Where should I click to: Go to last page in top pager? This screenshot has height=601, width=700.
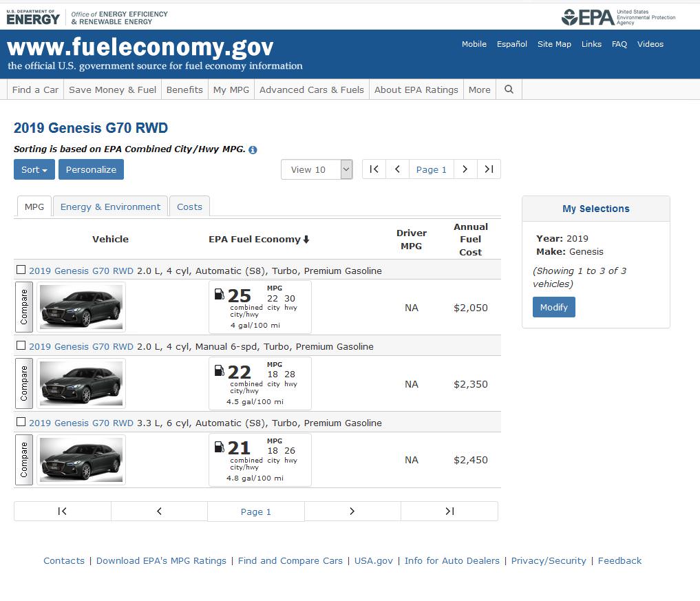click(x=489, y=169)
